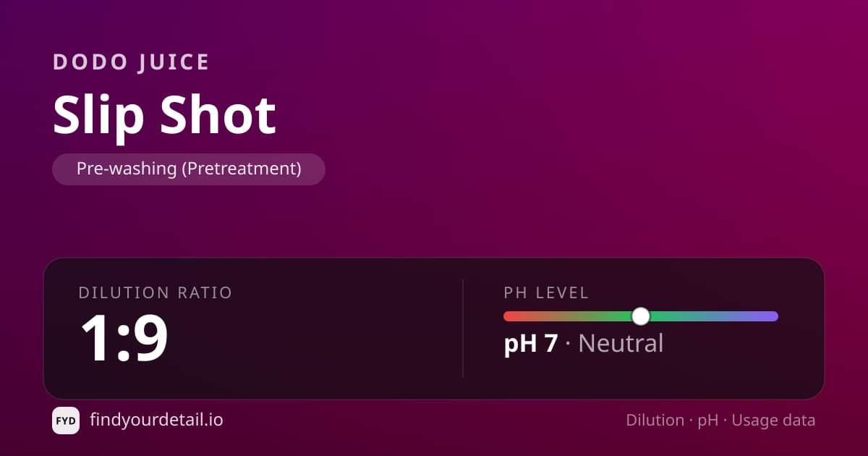Click the Neutral pH status label

(621, 343)
